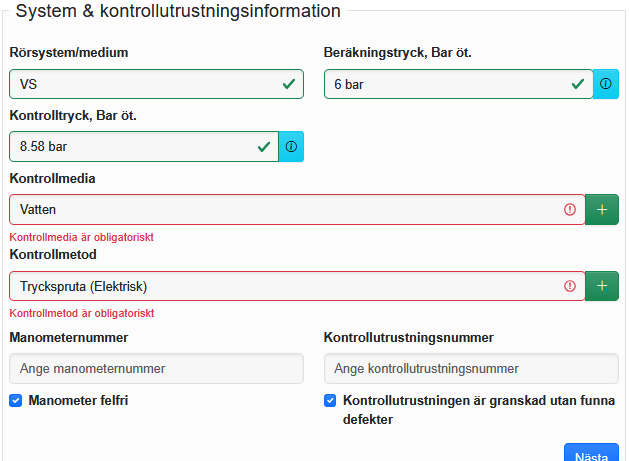
Task: Click green plus button next to Kontrollmedia
Action: pos(602,209)
